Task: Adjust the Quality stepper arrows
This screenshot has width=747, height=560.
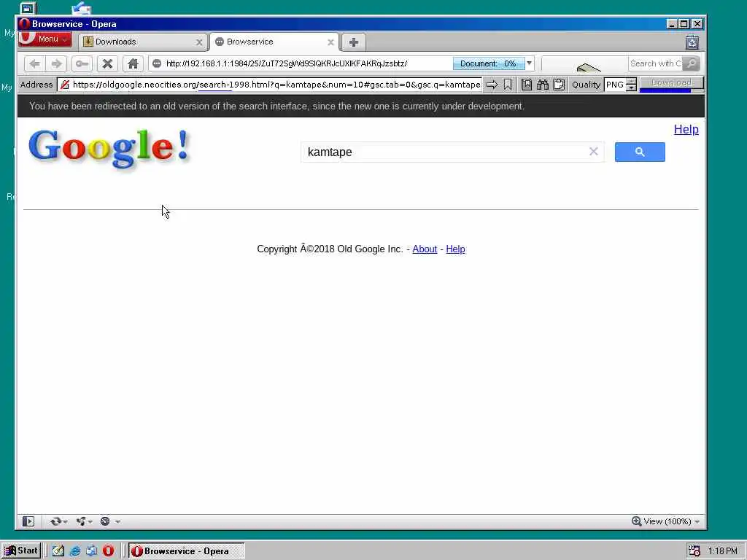Action: 631,85
